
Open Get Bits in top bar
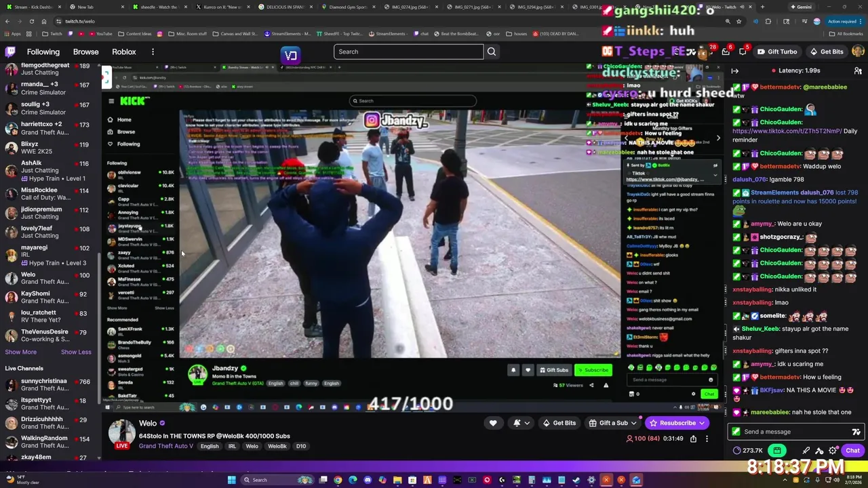[826, 52]
